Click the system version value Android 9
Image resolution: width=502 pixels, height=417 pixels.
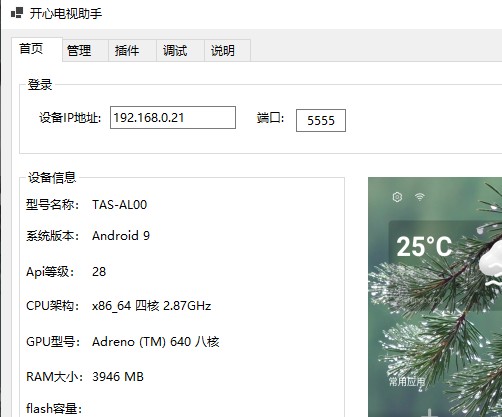click(x=121, y=236)
